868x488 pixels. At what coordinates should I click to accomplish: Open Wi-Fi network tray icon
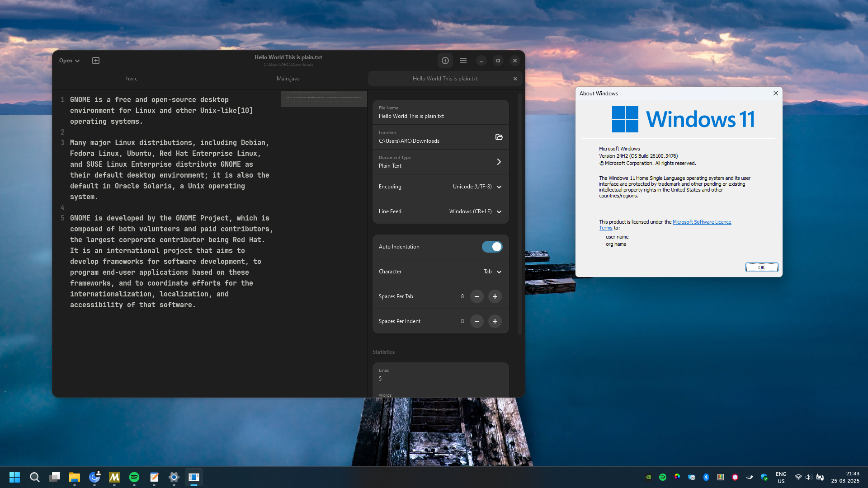point(798,477)
